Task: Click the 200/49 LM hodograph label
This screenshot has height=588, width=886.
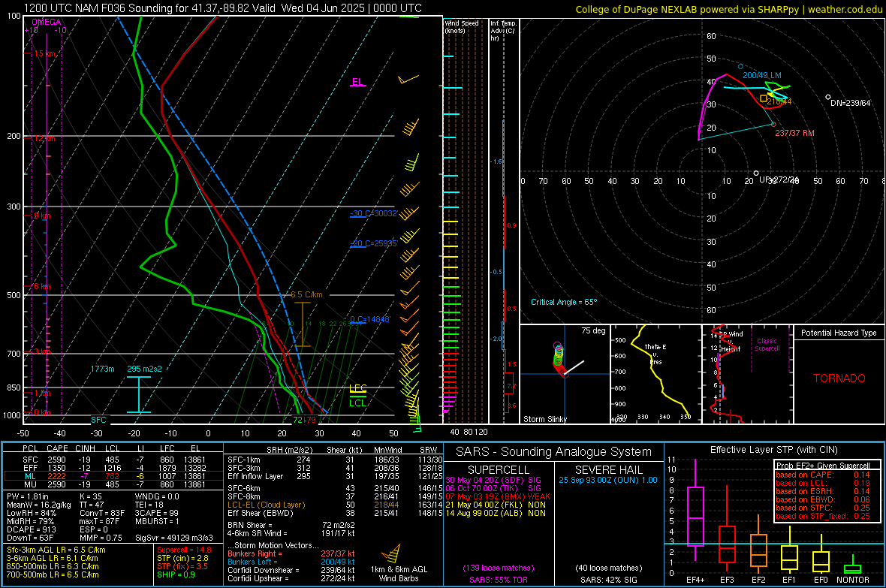Action: point(761,75)
